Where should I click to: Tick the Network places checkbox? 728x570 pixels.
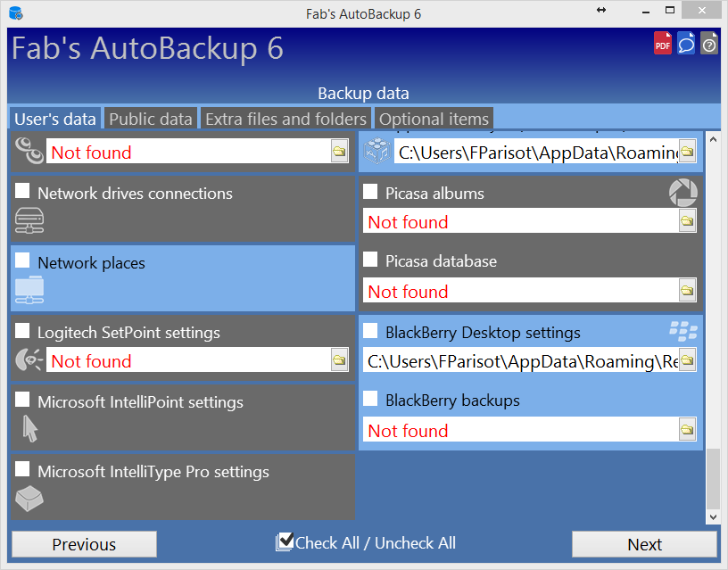tap(22, 260)
